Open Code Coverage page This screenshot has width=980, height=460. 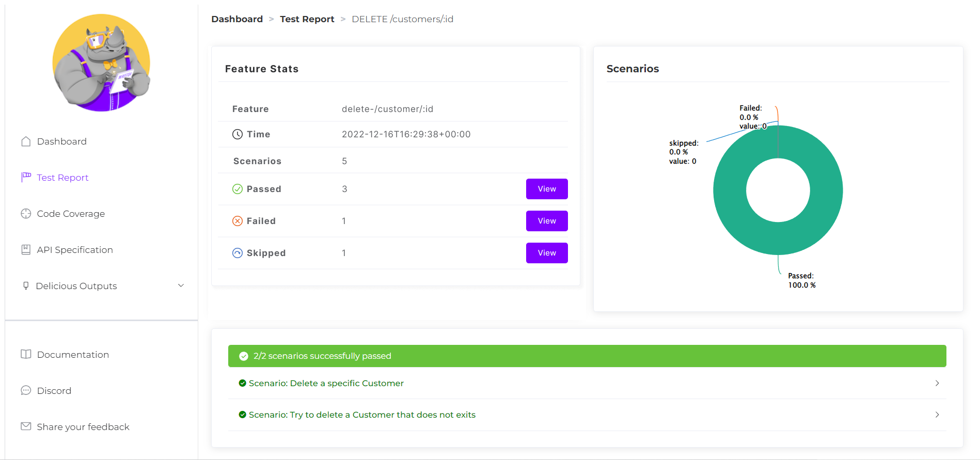coord(71,214)
